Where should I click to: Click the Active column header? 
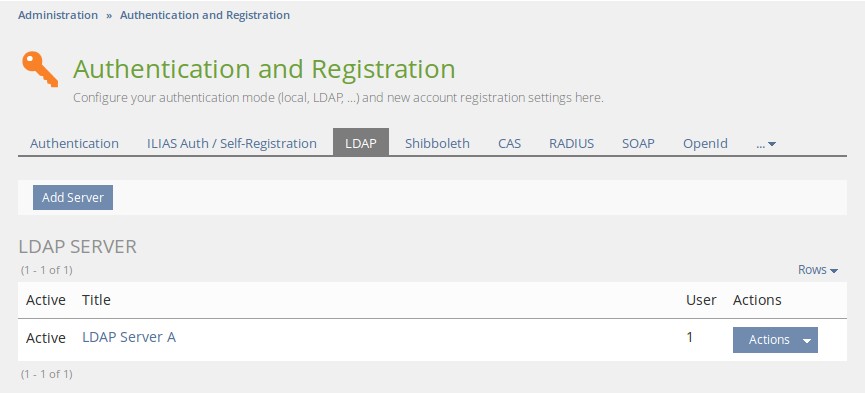click(46, 300)
